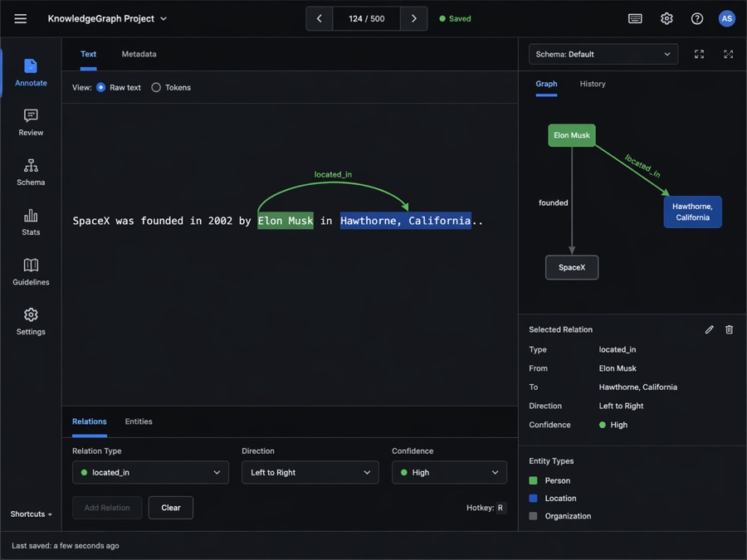Click the Hawthorne, California graph node
Viewport: 747px width, 560px height.
pos(692,212)
